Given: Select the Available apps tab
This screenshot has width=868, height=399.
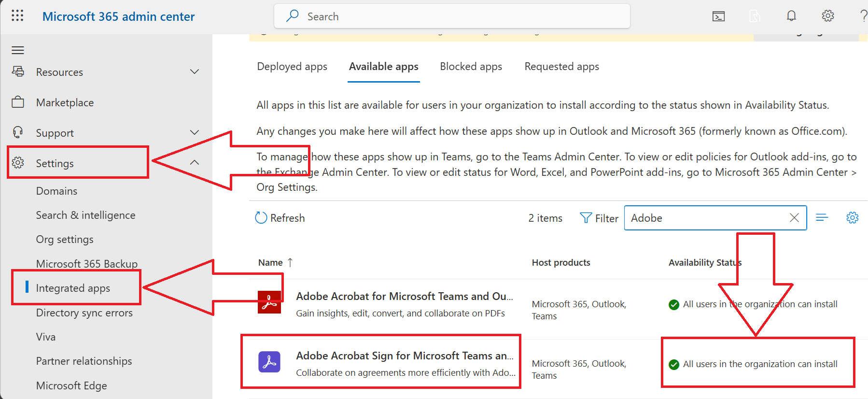Looking at the screenshot, I should click(384, 67).
